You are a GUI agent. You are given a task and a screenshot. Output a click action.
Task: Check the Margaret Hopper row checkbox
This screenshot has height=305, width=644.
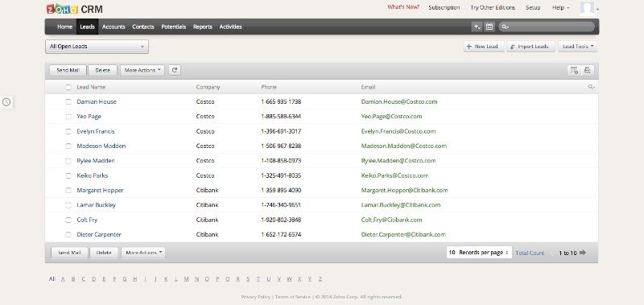[x=68, y=191]
